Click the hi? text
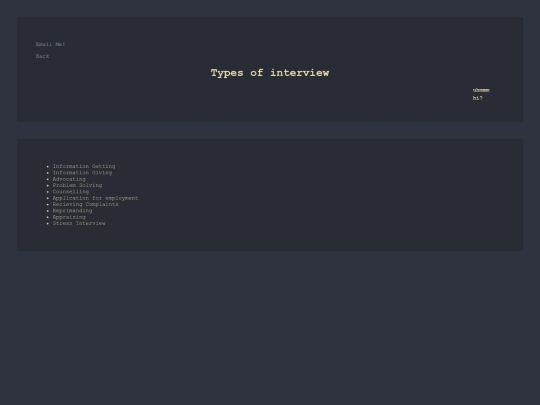The width and height of the screenshot is (540, 405). tap(478, 98)
